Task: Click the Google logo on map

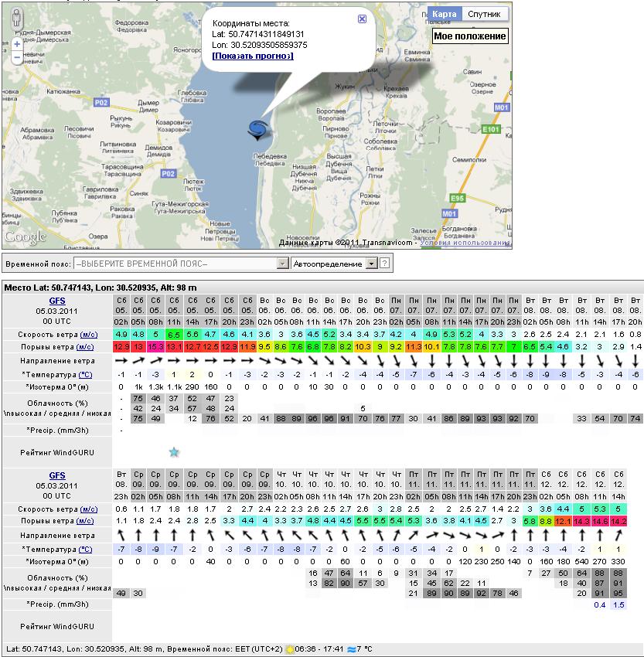Action: pos(25,237)
